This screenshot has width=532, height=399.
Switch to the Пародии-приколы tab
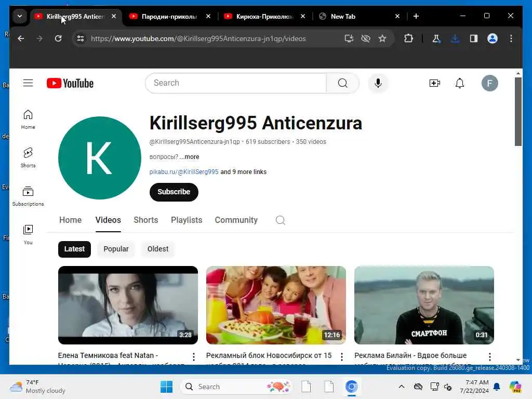(169, 16)
